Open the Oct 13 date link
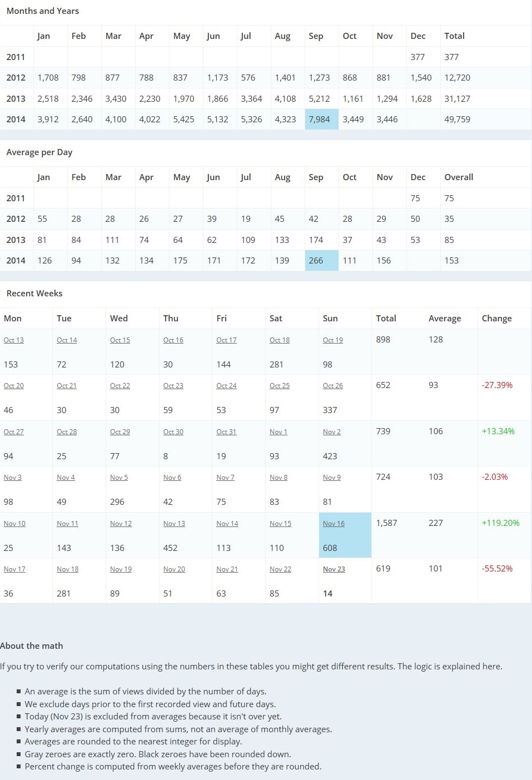The width and height of the screenshot is (532, 780). point(13,340)
